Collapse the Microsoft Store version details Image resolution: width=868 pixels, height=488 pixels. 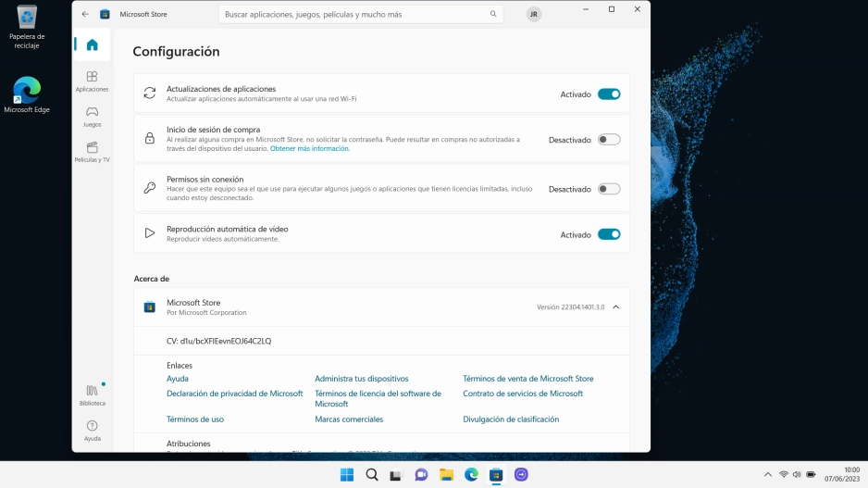tap(615, 307)
